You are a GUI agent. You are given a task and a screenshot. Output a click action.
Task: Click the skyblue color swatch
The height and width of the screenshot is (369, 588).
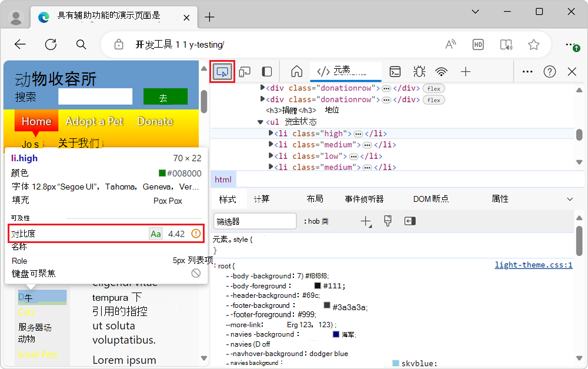point(395,363)
